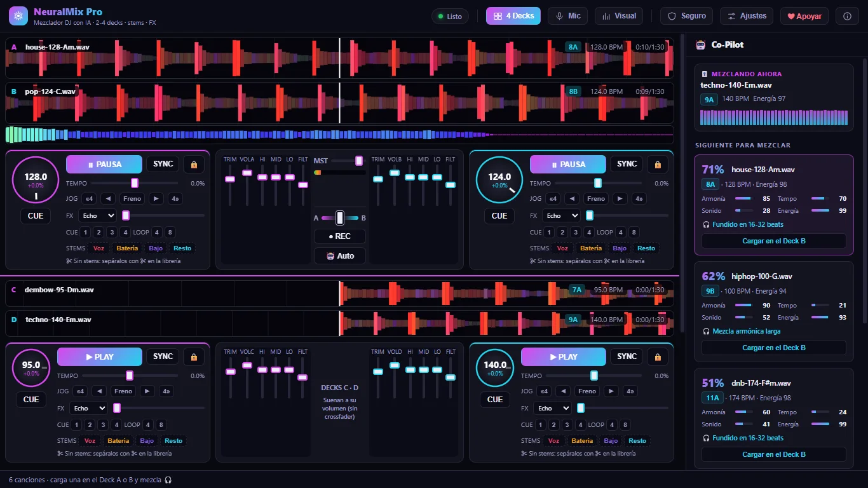
Task: Click the 8A key badge on Deck A
Action: point(574,47)
